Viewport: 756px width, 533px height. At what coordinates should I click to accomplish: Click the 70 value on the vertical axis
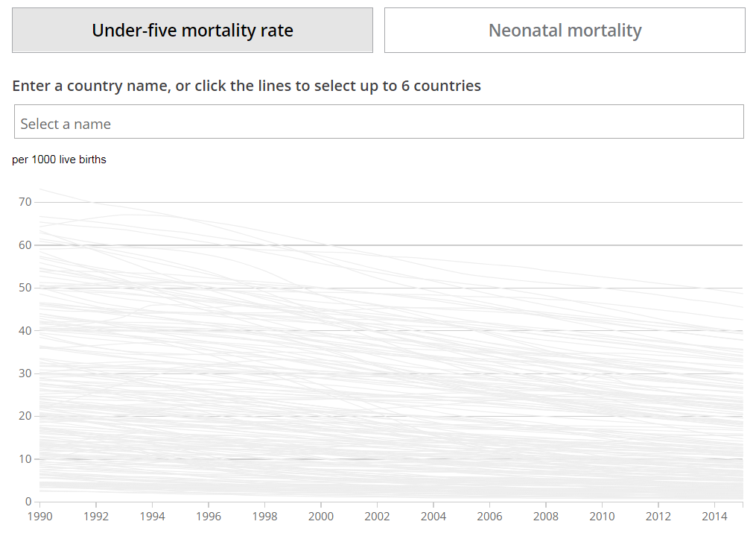pyautogui.click(x=25, y=202)
